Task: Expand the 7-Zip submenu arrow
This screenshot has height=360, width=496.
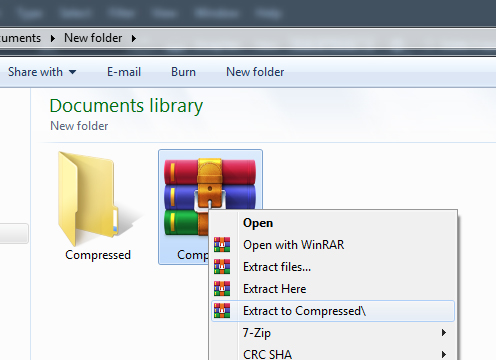Action: (444, 333)
